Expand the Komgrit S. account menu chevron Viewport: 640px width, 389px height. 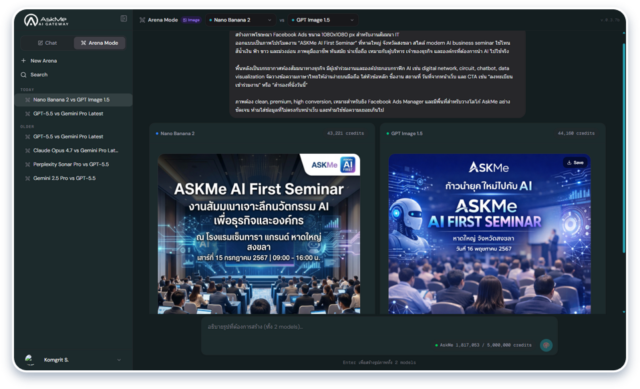(119, 360)
